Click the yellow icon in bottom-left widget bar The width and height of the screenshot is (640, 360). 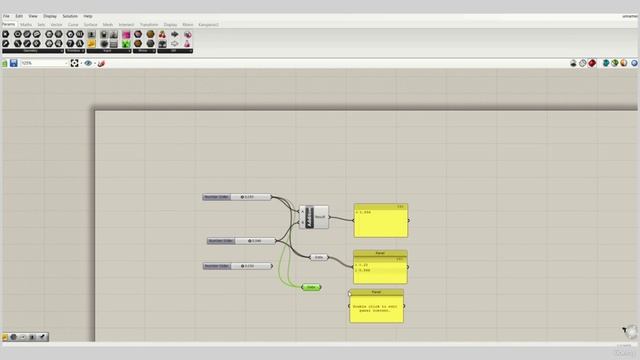pyautogui.click(x=5, y=337)
